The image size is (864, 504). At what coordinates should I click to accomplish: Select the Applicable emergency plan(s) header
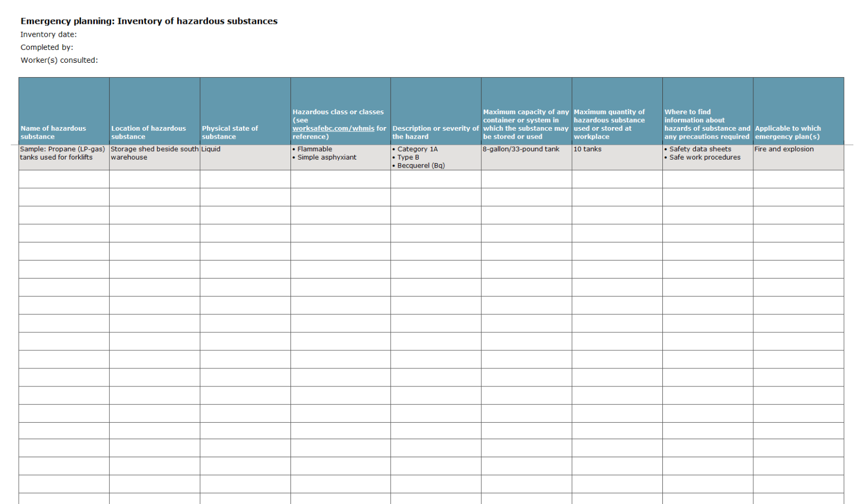[x=787, y=132]
